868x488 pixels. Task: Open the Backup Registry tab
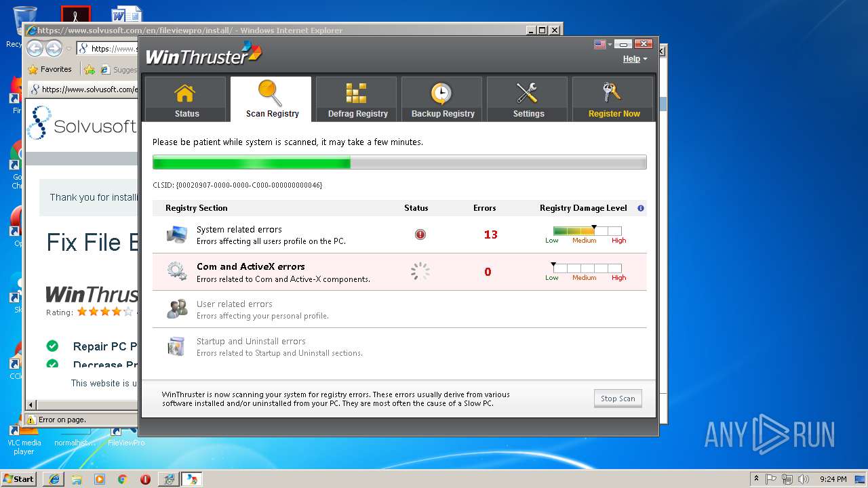coord(442,99)
